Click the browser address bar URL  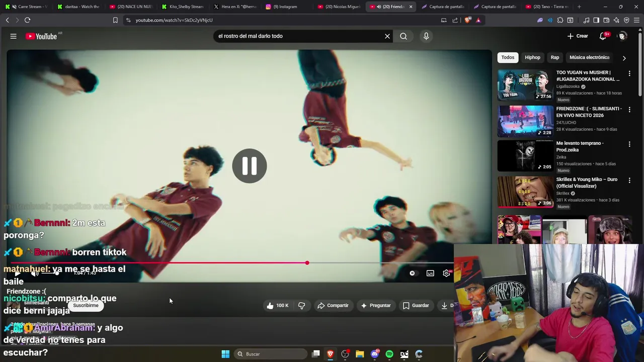pyautogui.click(x=174, y=20)
